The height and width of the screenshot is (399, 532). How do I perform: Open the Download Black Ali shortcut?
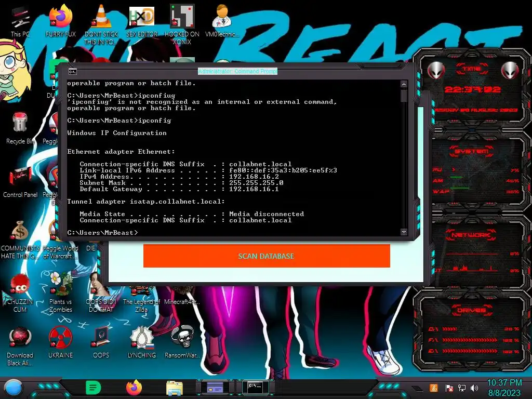click(20, 346)
